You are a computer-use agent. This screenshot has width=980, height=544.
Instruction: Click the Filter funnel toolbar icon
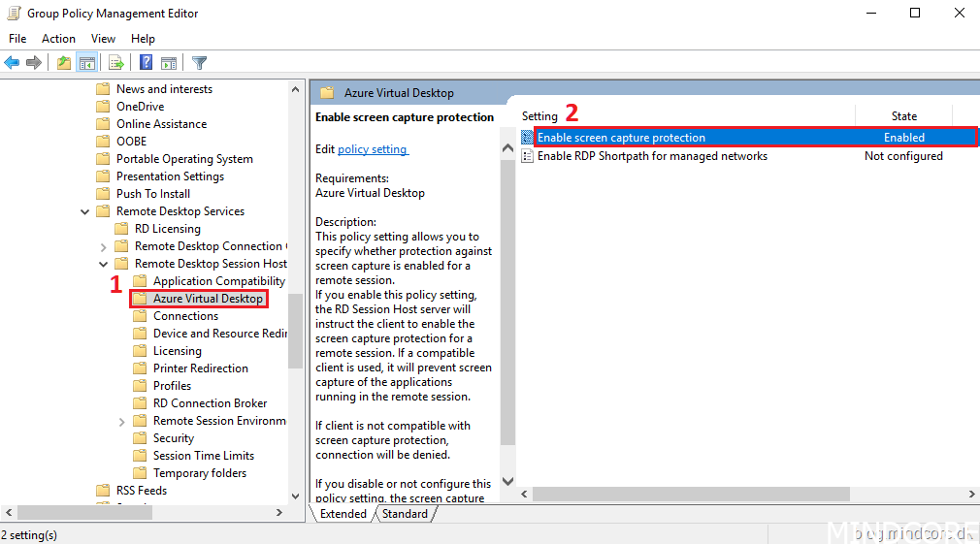199,63
